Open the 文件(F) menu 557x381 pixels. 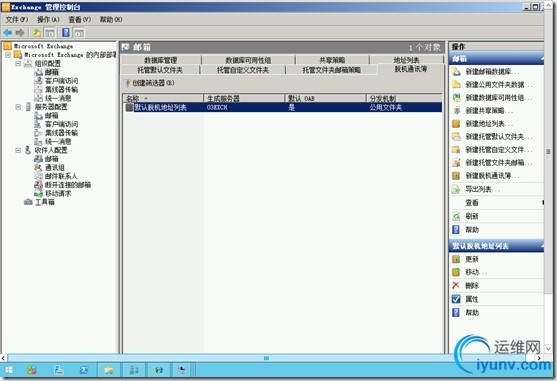coord(16,20)
